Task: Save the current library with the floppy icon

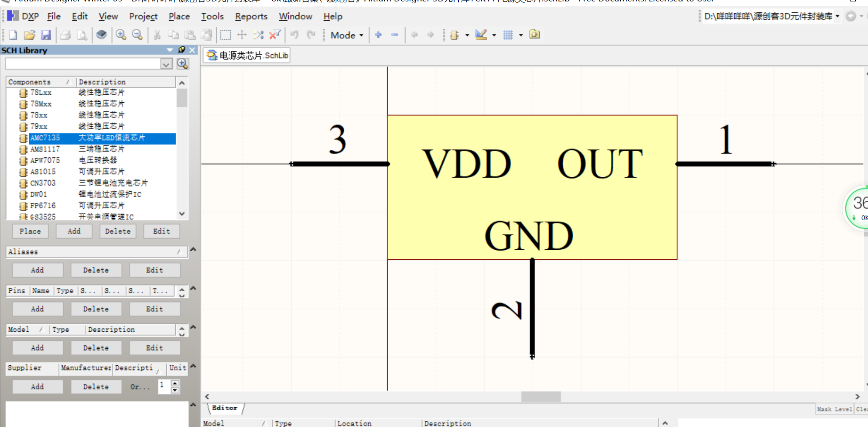Action: coord(46,35)
